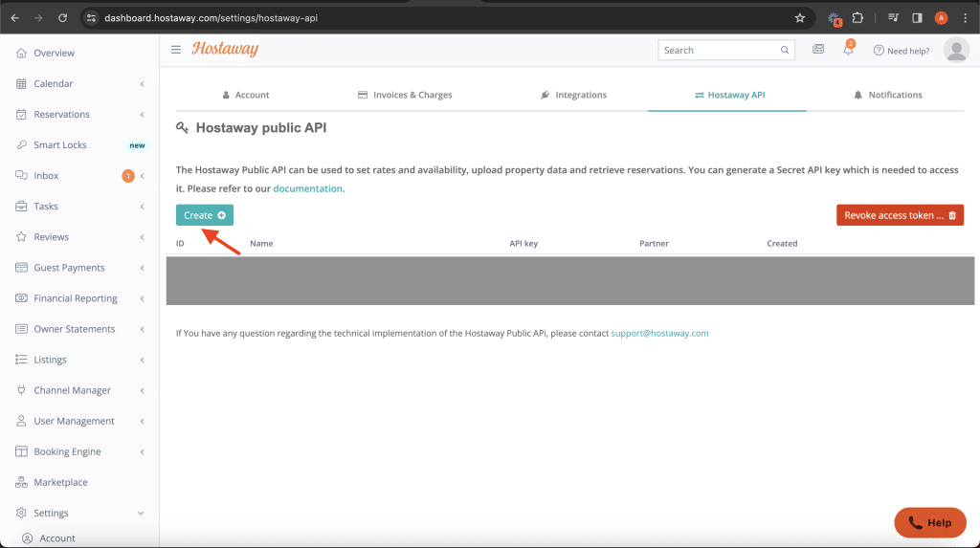The width and height of the screenshot is (980, 548).
Task: Click the Inbox unread badge 1
Action: coord(127,176)
